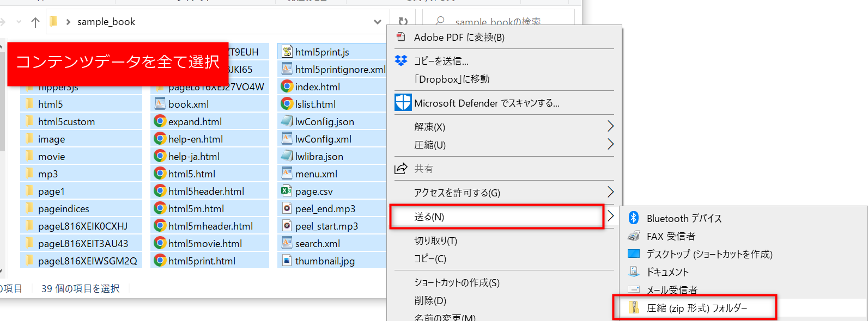Click the Dropbox icon beside コピーを送信

tap(401, 60)
